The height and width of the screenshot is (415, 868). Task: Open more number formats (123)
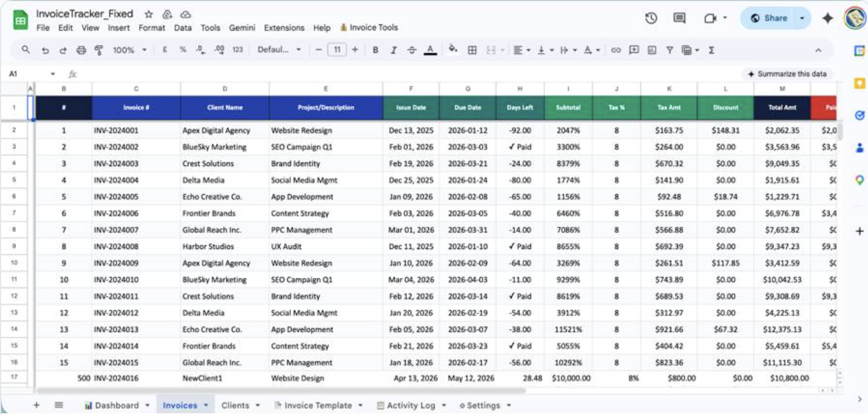pos(238,50)
